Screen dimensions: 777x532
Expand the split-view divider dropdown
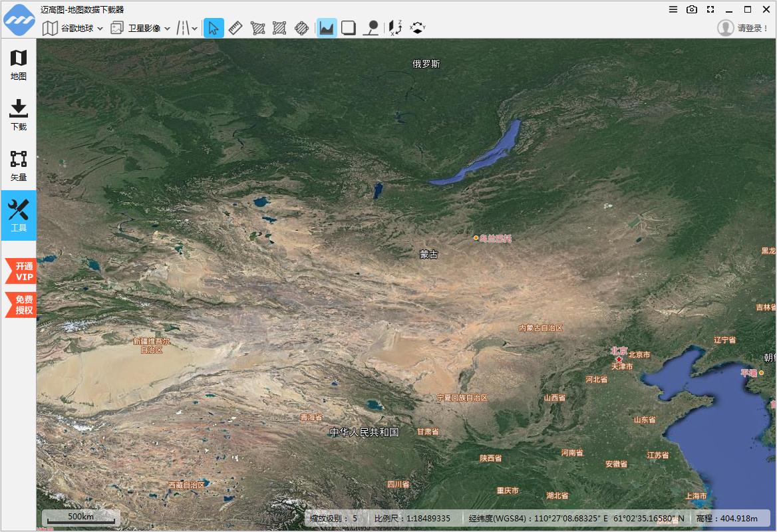coord(187,28)
